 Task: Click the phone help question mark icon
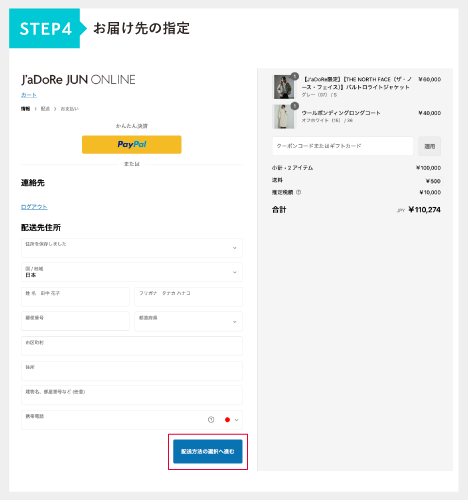click(x=211, y=420)
